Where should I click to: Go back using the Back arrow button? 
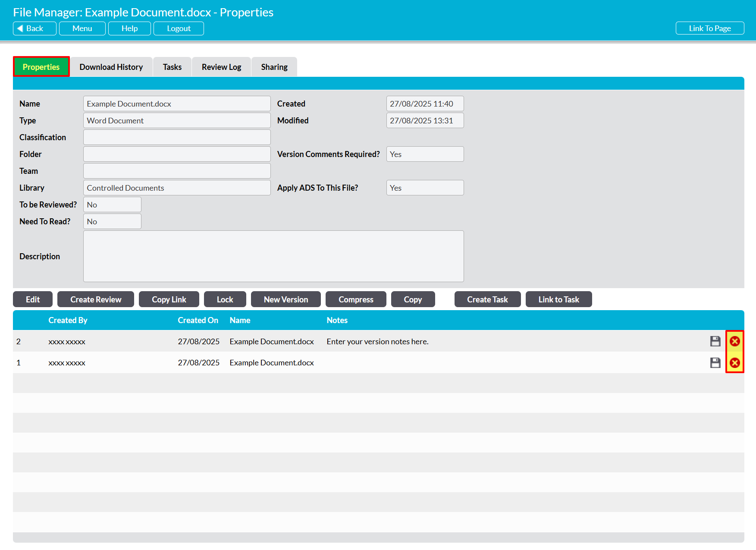click(x=35, y=28)
